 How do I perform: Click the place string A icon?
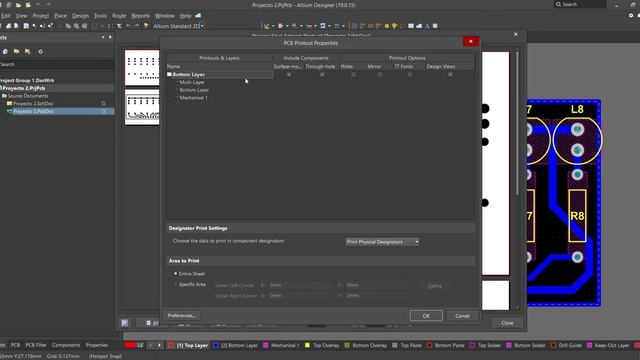click(427, 26)
